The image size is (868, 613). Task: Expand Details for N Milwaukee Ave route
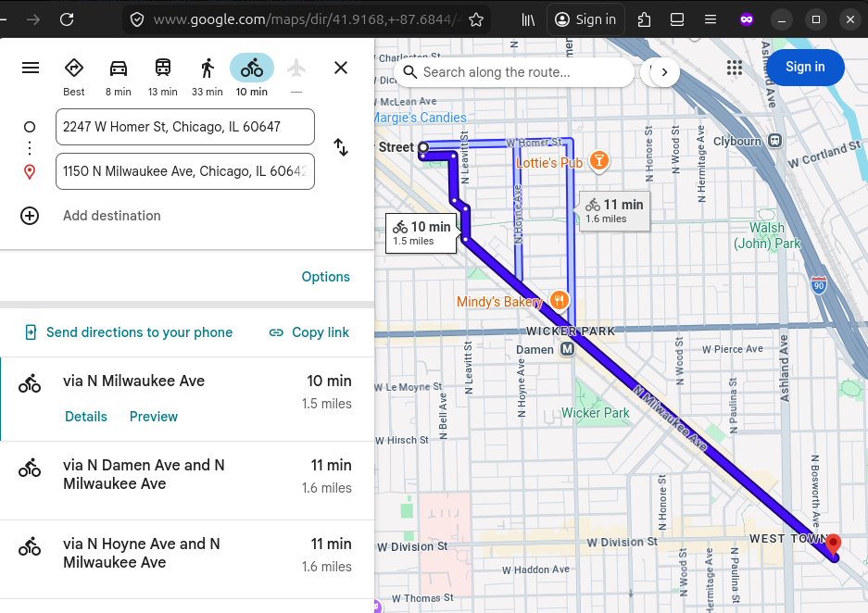point(86,417)
